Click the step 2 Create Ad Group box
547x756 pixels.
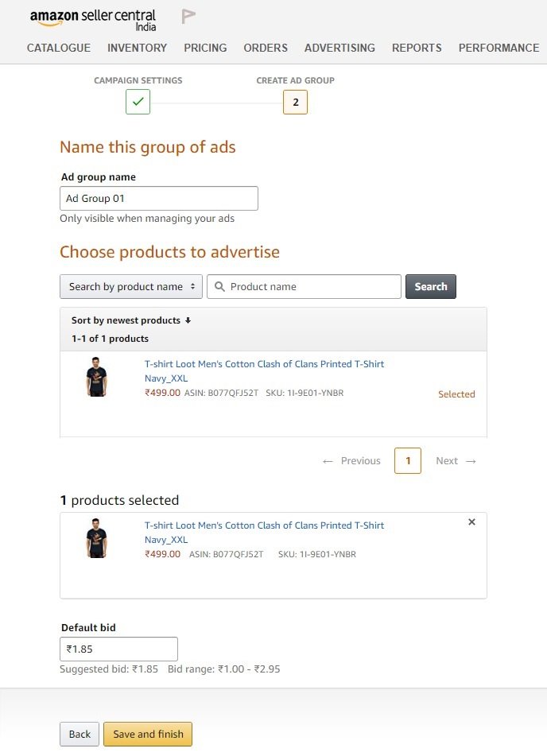(295, 103)
